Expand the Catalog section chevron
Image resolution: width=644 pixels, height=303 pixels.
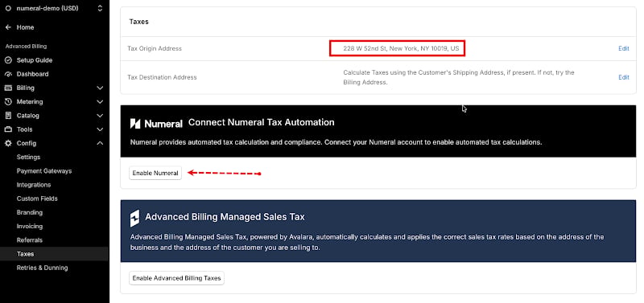[x=99, y=116]
